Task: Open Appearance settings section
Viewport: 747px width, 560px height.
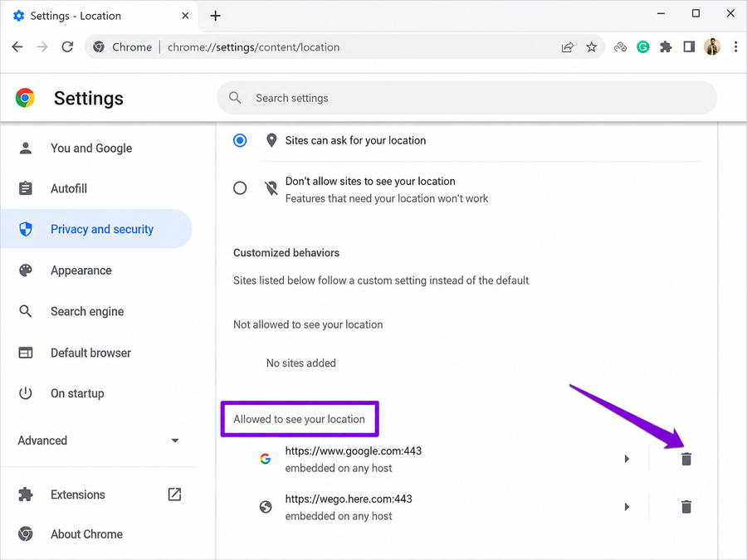Action: (81, 270)
